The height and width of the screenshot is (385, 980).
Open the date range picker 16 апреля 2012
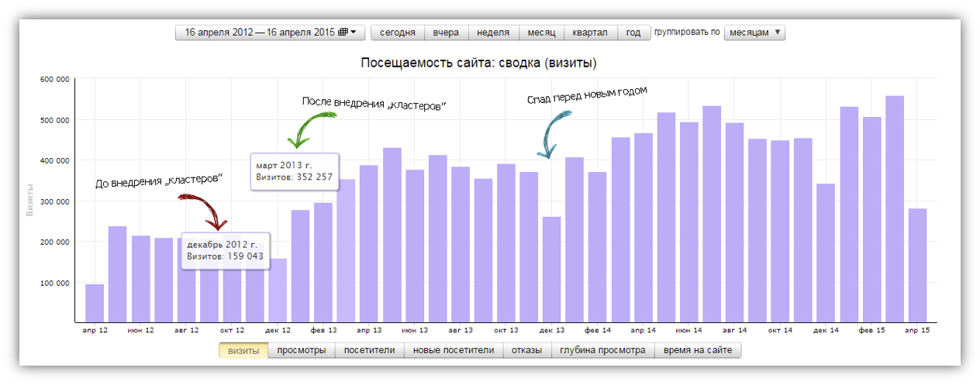pyautogui.click(x=271, y=33)
